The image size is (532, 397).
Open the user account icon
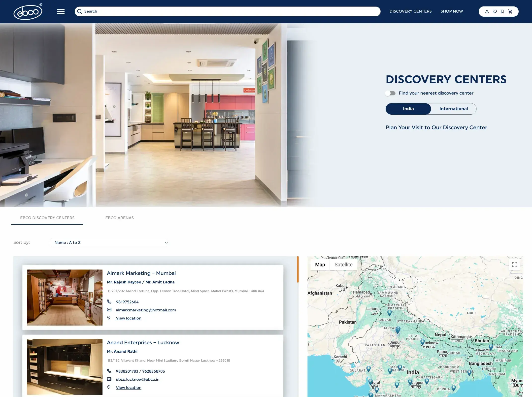coord(487,11)
